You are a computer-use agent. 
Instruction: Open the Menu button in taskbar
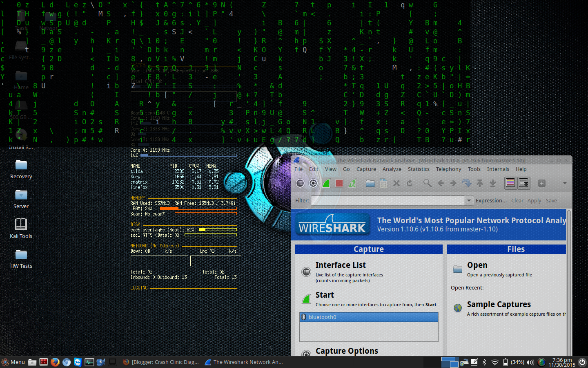point(13,362)
